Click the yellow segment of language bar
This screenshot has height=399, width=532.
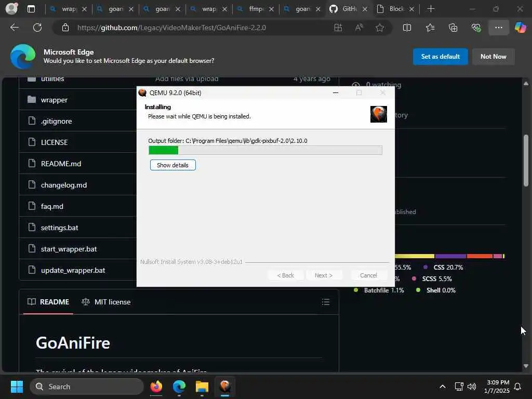(415, 256)
